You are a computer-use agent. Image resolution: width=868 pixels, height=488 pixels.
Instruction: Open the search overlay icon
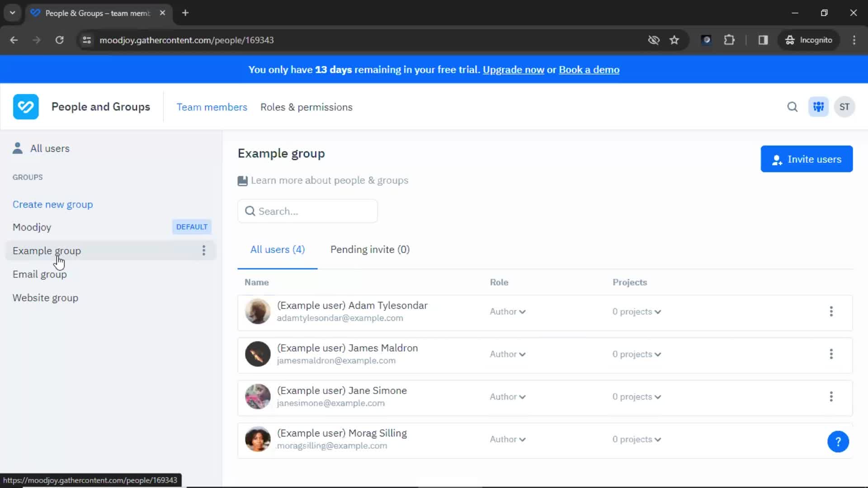(793, 107)
